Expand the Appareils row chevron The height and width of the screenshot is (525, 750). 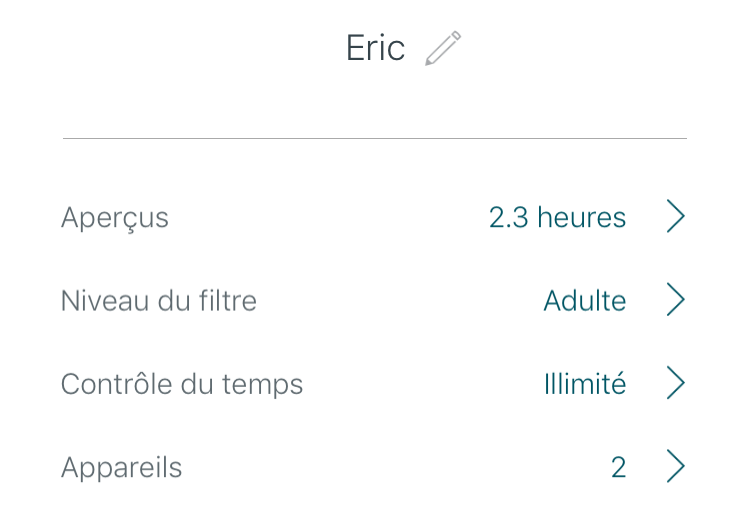coord(676,466)
